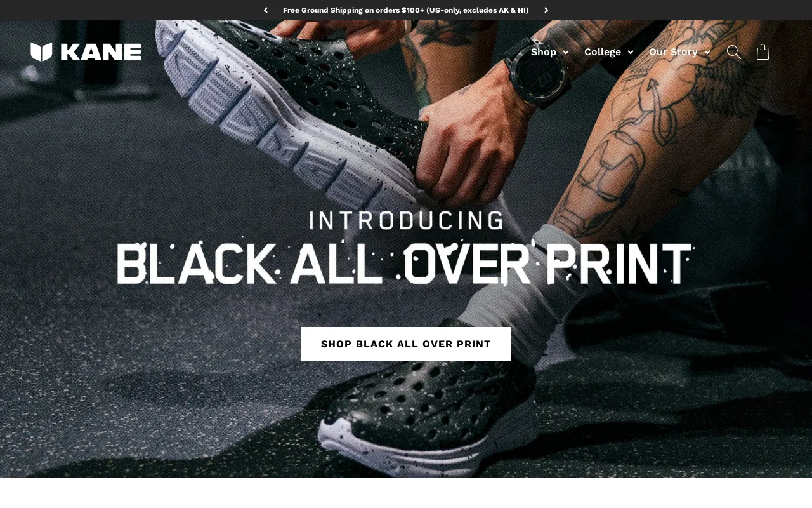Show next announcement with right arrow

pyautogui.click(x=546, y=10)
